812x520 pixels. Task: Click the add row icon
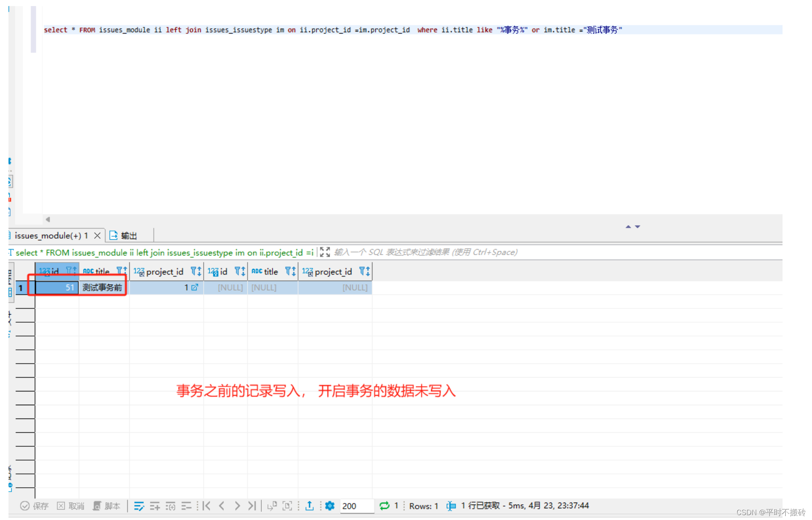coord(155,506)
